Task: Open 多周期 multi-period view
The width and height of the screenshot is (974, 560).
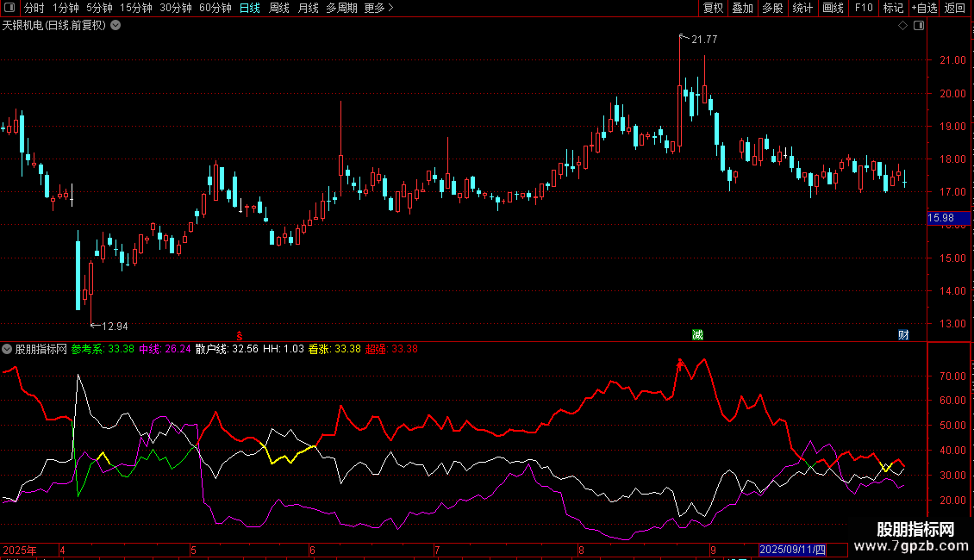Action: click(341, 8)
